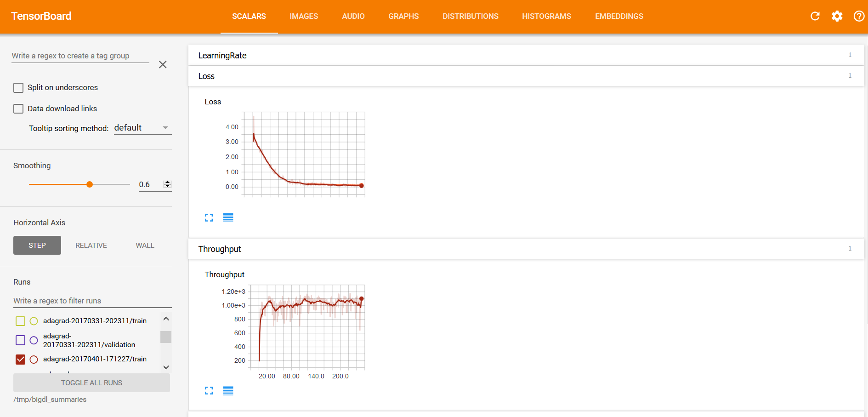Enable the Data download links checkbox
Image resolution: width=868 pixels, height=417 pixels.
point(18,109)
